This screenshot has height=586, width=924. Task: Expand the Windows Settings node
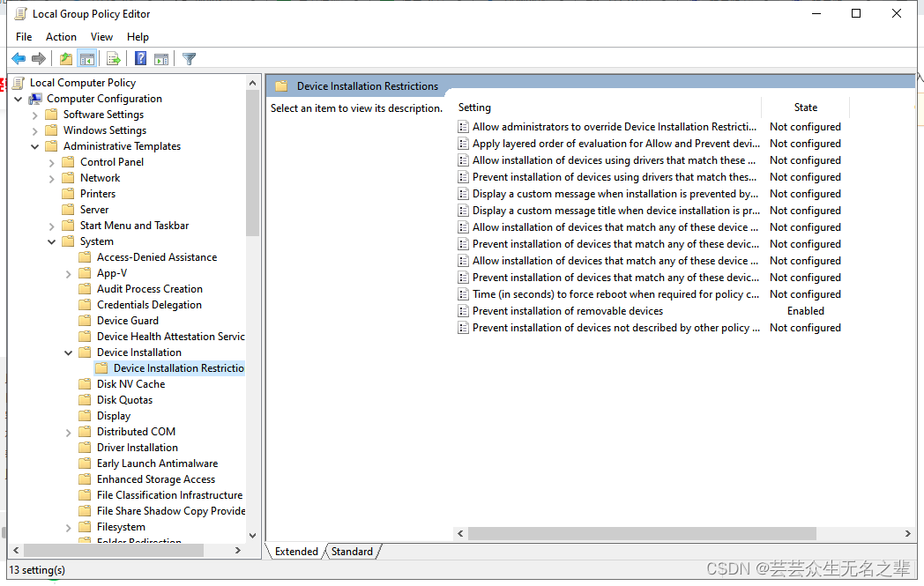34,130
